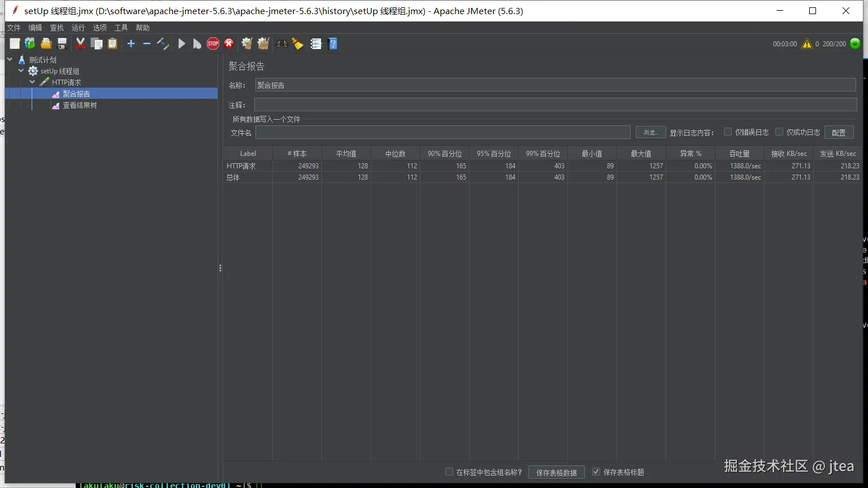The image size is (868, 488).
Task: Click the 配置 configure button
Action: [x=839, y=132]
